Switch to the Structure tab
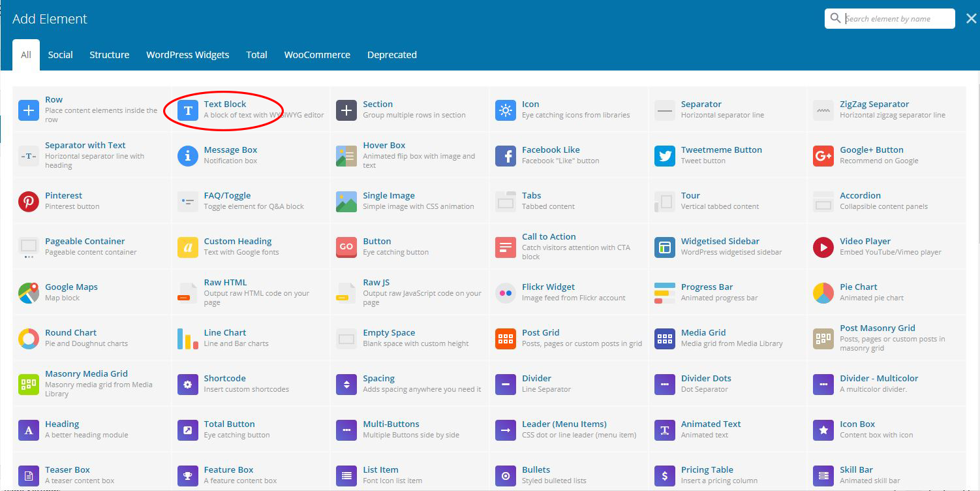The height and width of the screenshot is (491, 980). click(x=109, y=55)
